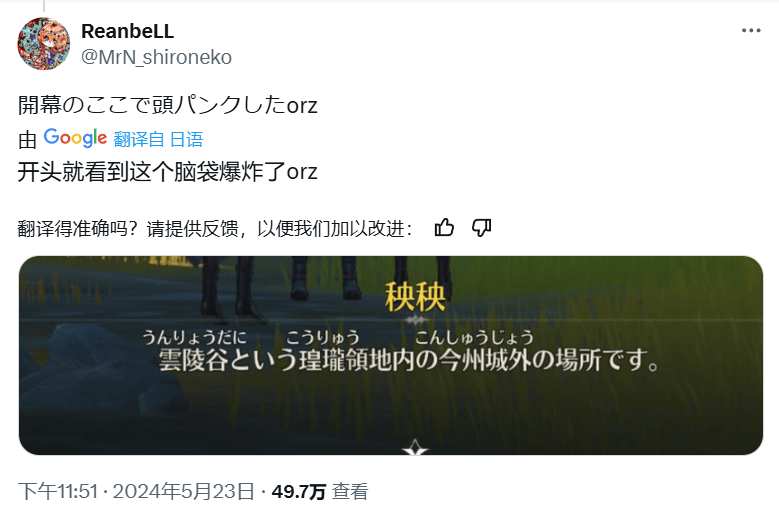Click the yellow 秧秧 speaker name in image
Image resolution: width=779 pixels, height=519 pixels.
[415, 297]
